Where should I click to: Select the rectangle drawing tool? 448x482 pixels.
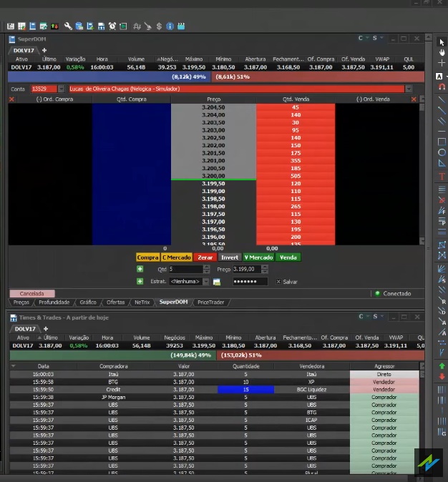click(442, 142)
